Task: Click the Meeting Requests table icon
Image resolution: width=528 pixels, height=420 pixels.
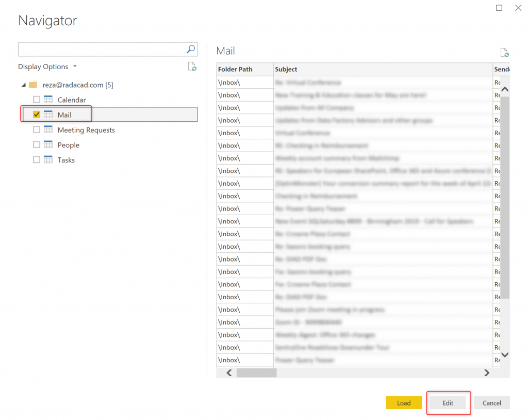Action: pos(48,130)
